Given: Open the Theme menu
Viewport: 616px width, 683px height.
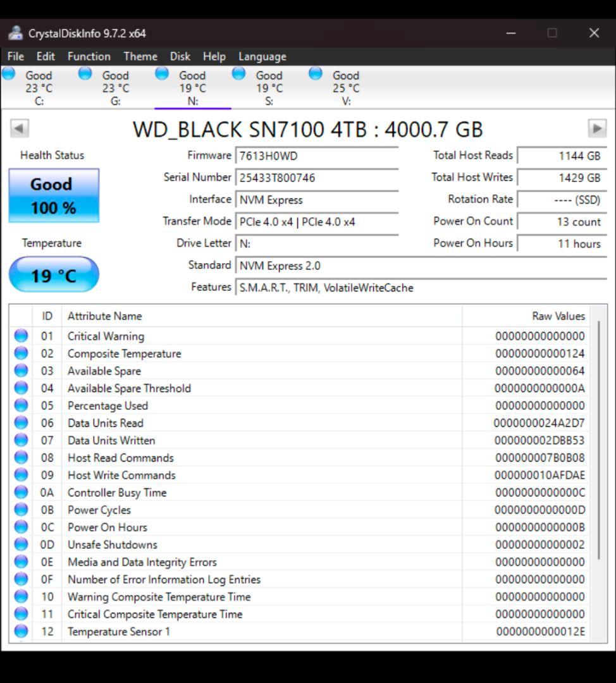Looking at the screenshot, I should [x=140, y=56].
